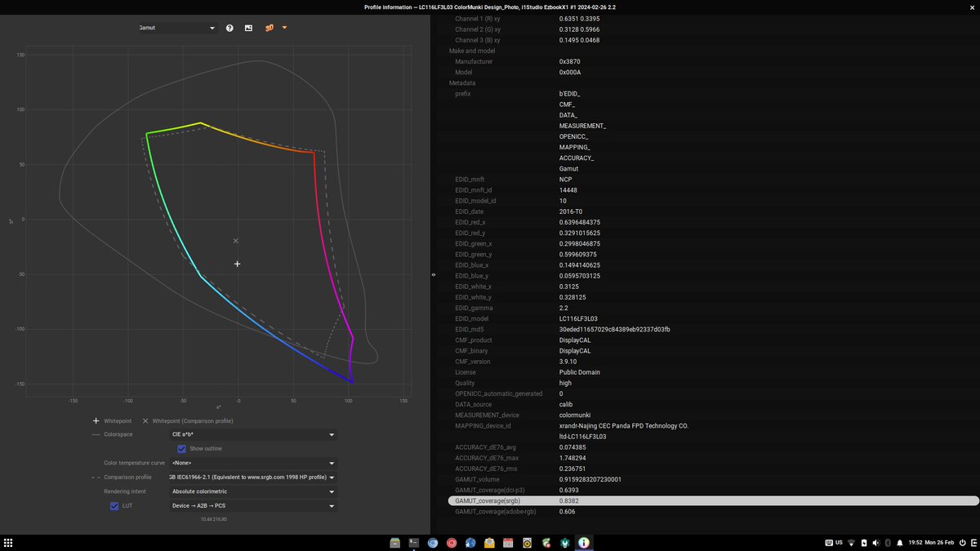980x551 pixels.
Task: Select the EDID_gamma 2.2 row
Action: coord(713,308)
